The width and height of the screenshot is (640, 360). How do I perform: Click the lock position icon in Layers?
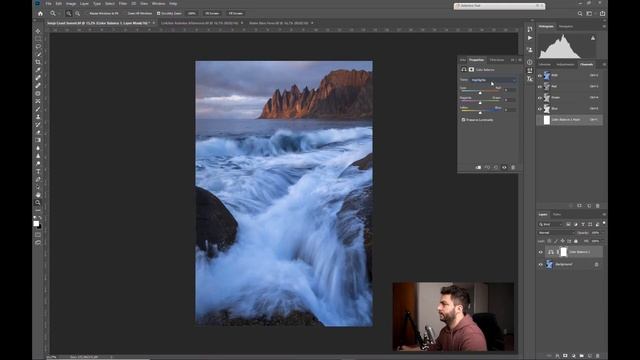click(x=562, y=241)
